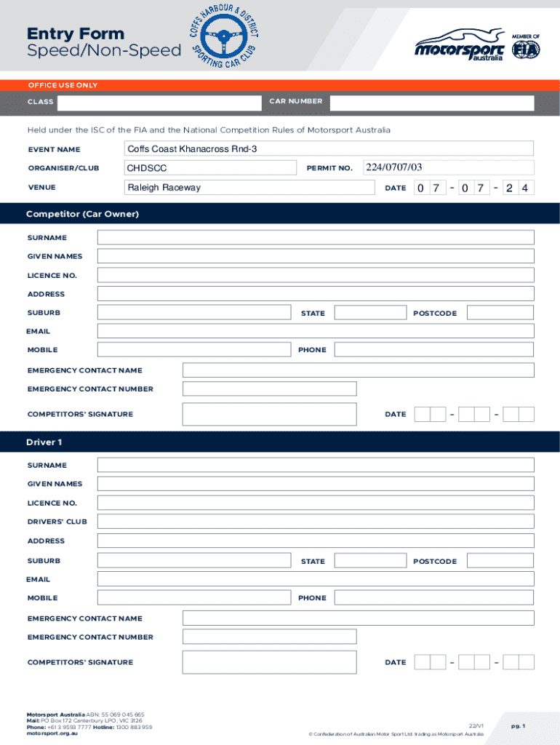Click the FIA member logo

tap(525, 47)
